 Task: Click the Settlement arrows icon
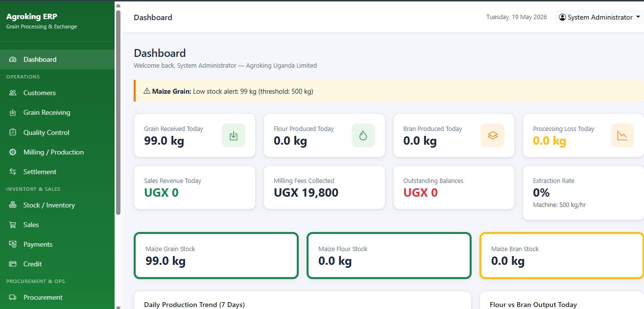tap(13, 172)
